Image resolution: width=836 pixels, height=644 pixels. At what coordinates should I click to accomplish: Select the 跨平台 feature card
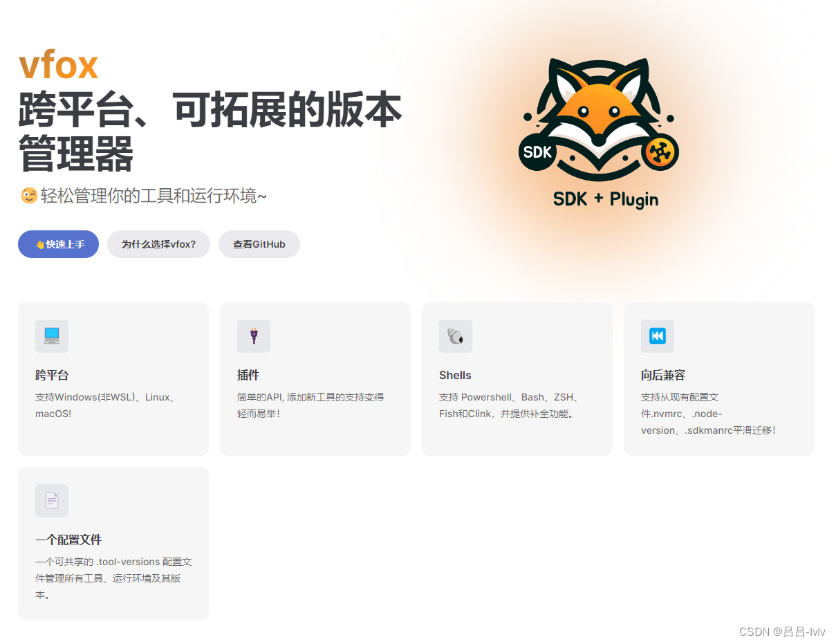[x=113, y=378]
